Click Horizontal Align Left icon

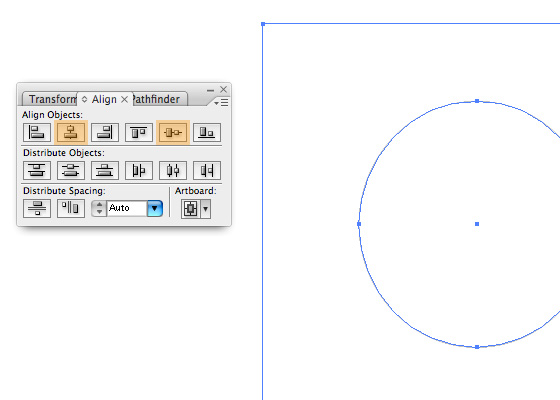37,132
